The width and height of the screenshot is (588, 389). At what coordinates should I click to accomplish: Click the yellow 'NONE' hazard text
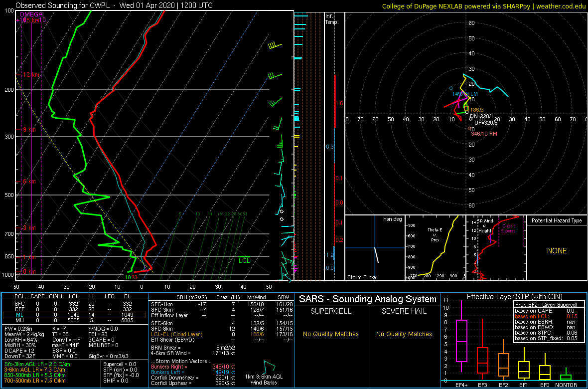click(557, 251)
